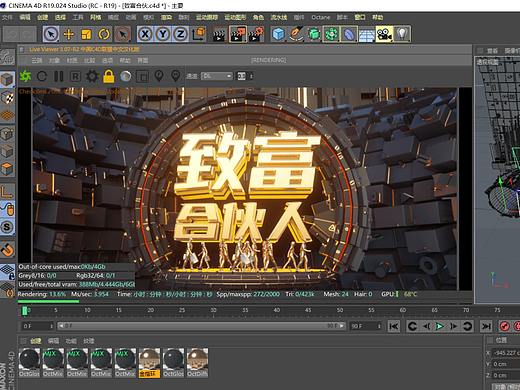The image size is (520, 390).
Task: Select the Live Selection arrow tool
Action: 51,34
